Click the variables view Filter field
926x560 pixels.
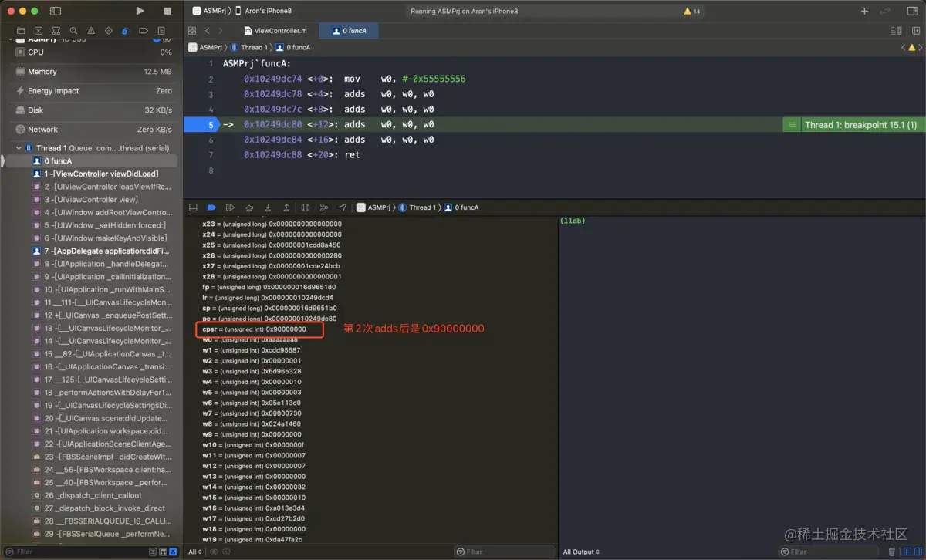pos(504,552)
